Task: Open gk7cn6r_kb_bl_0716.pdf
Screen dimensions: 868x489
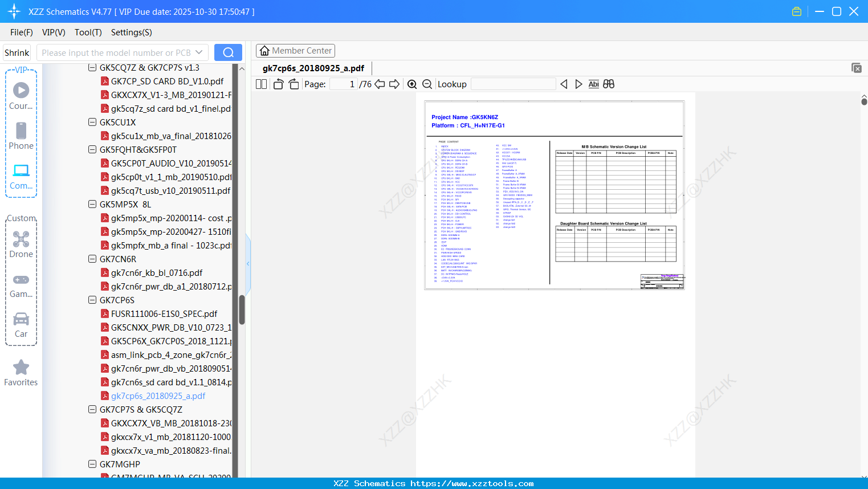Action: click(x=157, y=272)
